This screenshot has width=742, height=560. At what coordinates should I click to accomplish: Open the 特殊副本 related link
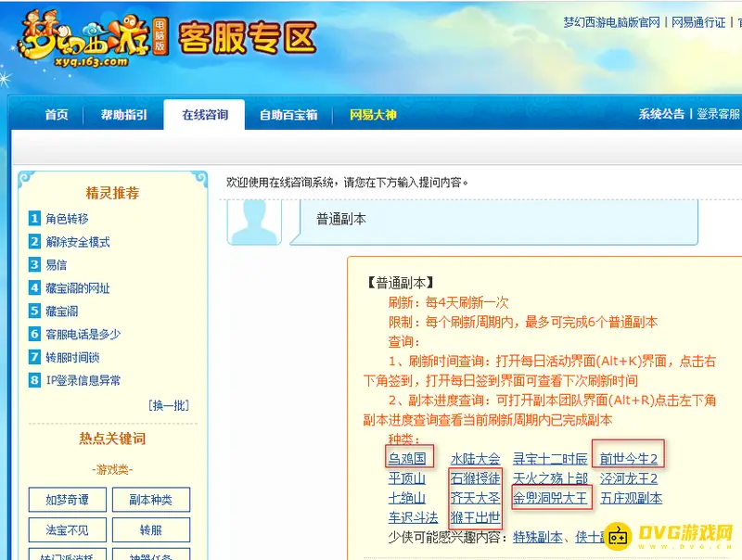pyautogui.click(x=538, y=538)
